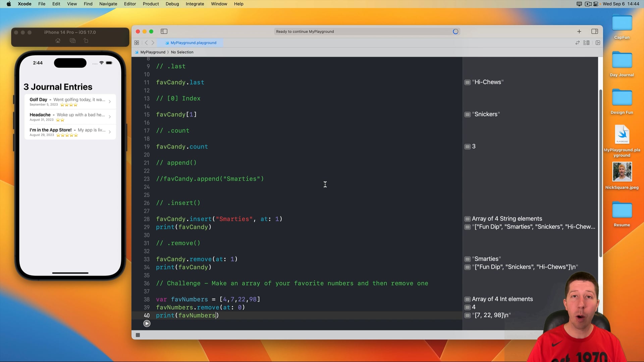Viewport: 644px width, 362px height.
Task: Place cursor on line 40 print(favNumbers)
Action: [x=187, y=315]
